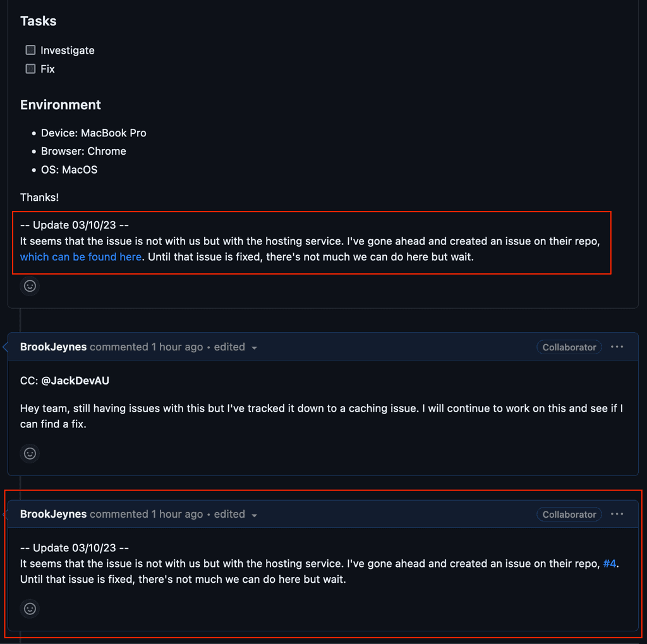
Task: Open the "which can be found here" link
Action: (80, 257)
